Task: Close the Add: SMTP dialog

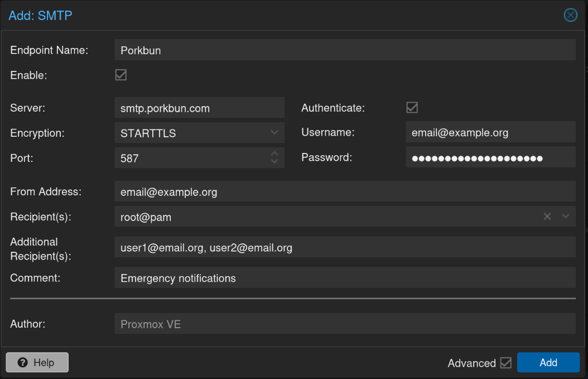Action: point(570,15)
